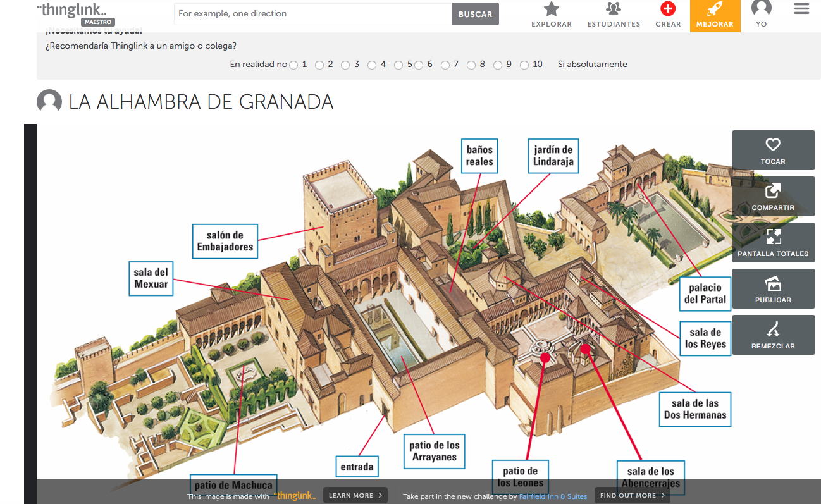
Task: Click the "sala de las Dos Hermanas" label
Action: [x=695, y=409]
